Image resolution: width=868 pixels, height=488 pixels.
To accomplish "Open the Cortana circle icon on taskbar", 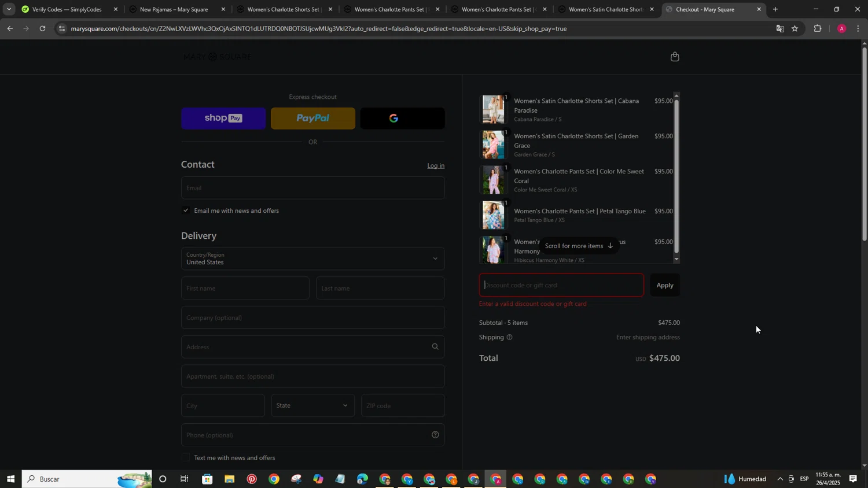I will pyautogui.click(x=163, y=479).
